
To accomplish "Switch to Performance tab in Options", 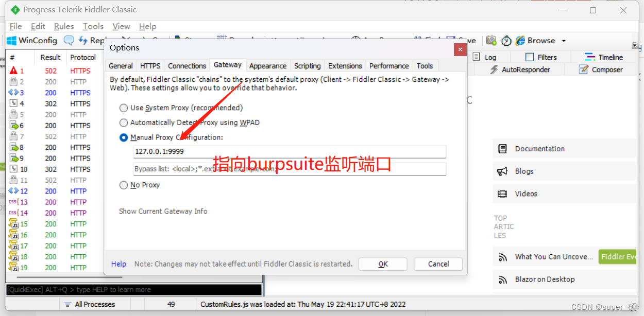I will point(389,66).
